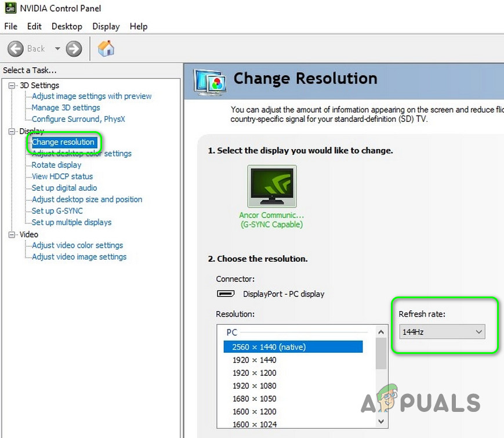Open Set up multiple displays

pos(72,223)
